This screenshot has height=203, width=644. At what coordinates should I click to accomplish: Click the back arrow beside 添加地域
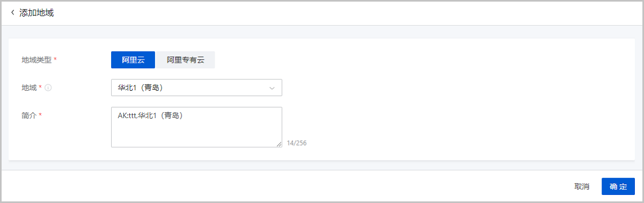(13, 12)
